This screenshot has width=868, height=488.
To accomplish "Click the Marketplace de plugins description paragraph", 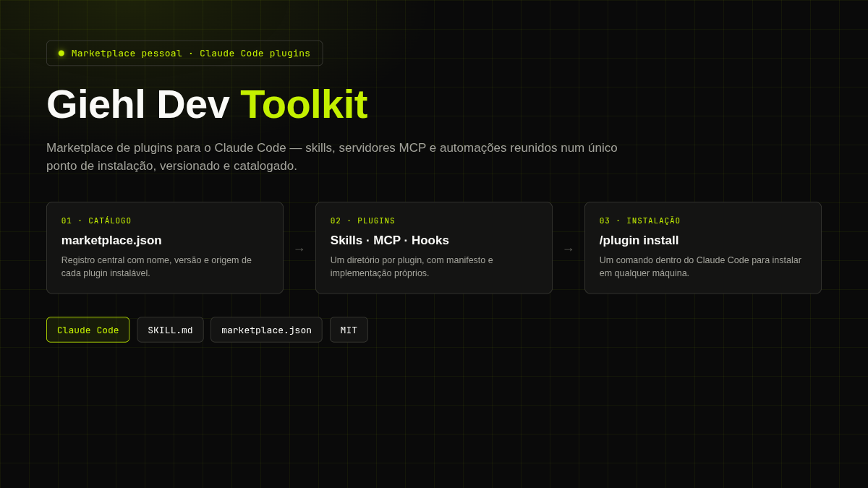I will [332, 157].
